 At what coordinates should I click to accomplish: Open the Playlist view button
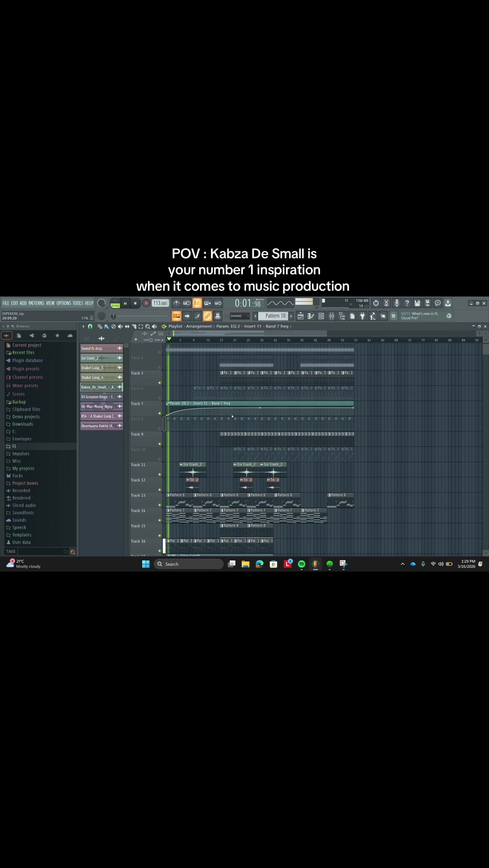click(301, 316)
